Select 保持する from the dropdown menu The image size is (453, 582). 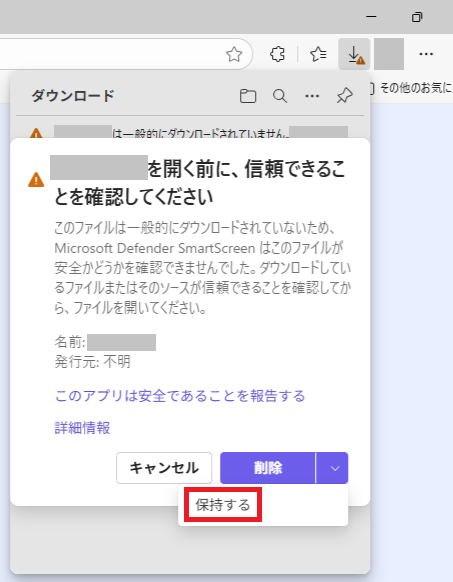point(223,505)
